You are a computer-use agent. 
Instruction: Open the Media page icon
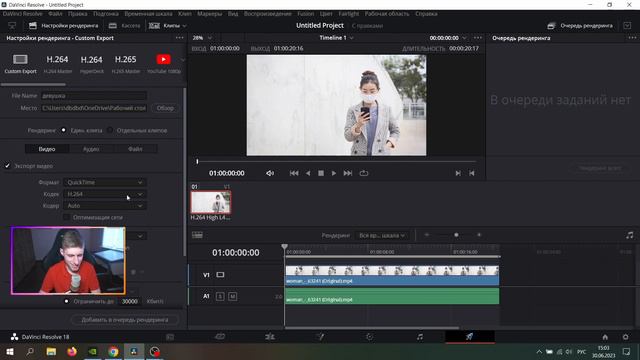point(170,337)
